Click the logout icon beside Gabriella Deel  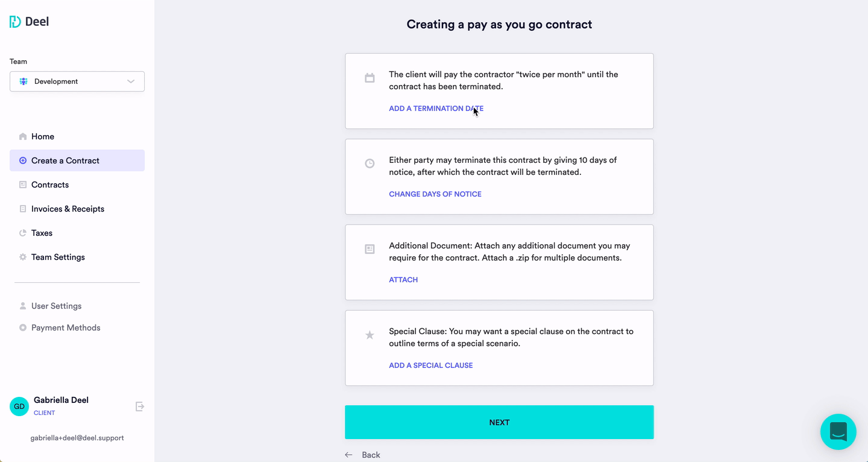pyautogui.click(x=140, y=407)
